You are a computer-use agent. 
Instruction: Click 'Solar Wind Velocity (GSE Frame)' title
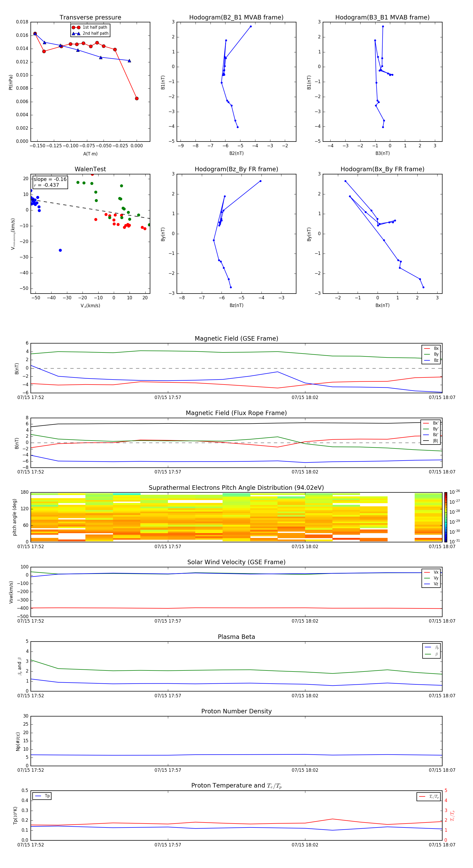coord(236,562)
